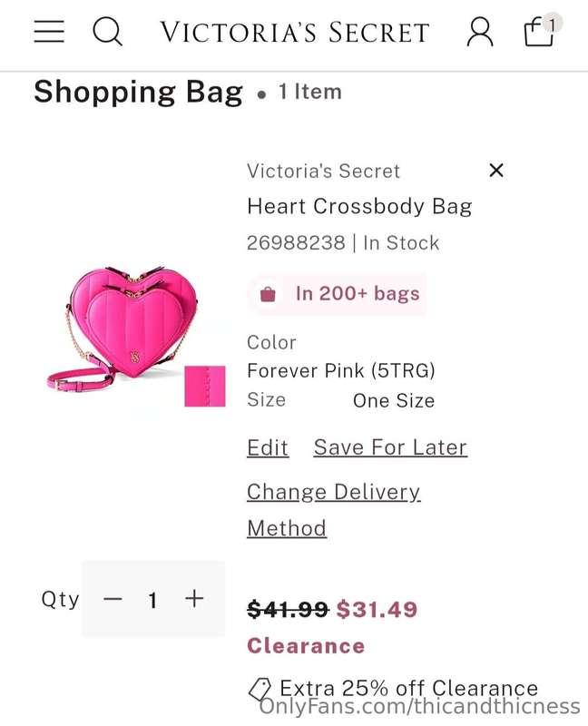Choose Save For Later link

click(390, 447)
